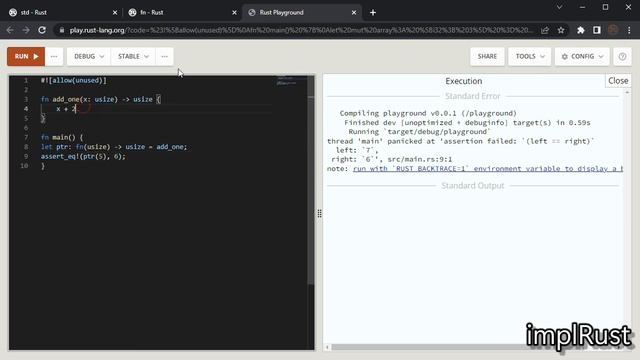Viewport: 640px width, 360px height.
Task: Reload the playground page
Action: (42, 30)
